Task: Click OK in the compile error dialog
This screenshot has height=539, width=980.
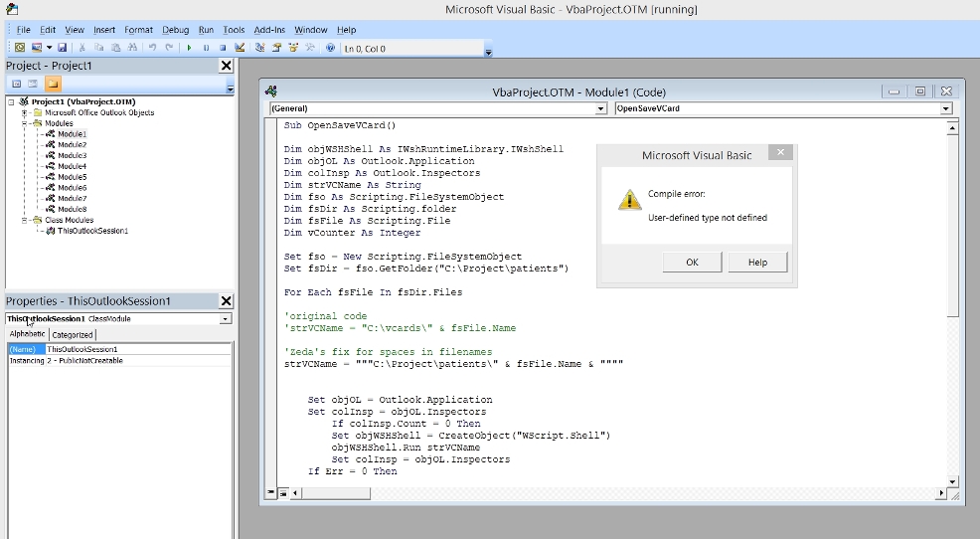Action: tap(692, 262)
